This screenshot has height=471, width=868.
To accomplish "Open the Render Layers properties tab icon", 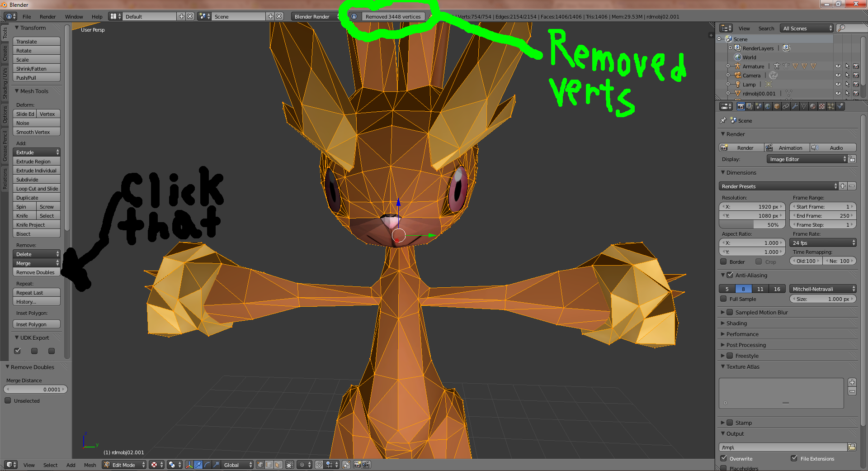I will click(x=750, y=106).
